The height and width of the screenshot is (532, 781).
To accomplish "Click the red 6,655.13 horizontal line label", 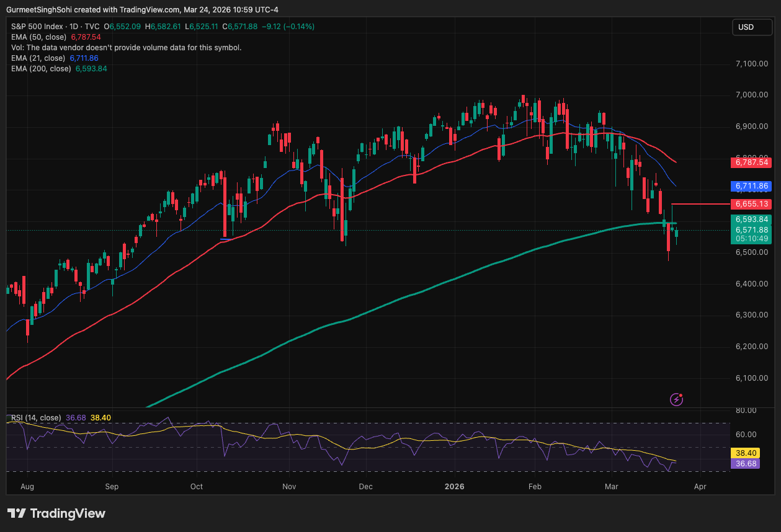I will click(751, 204).
